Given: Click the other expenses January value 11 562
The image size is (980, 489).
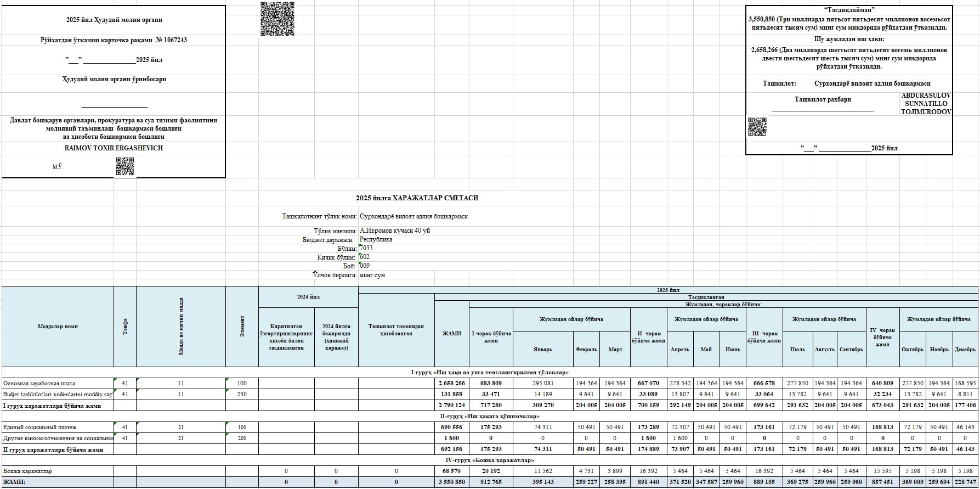Looking at the screenshot, I should point(543,471).
